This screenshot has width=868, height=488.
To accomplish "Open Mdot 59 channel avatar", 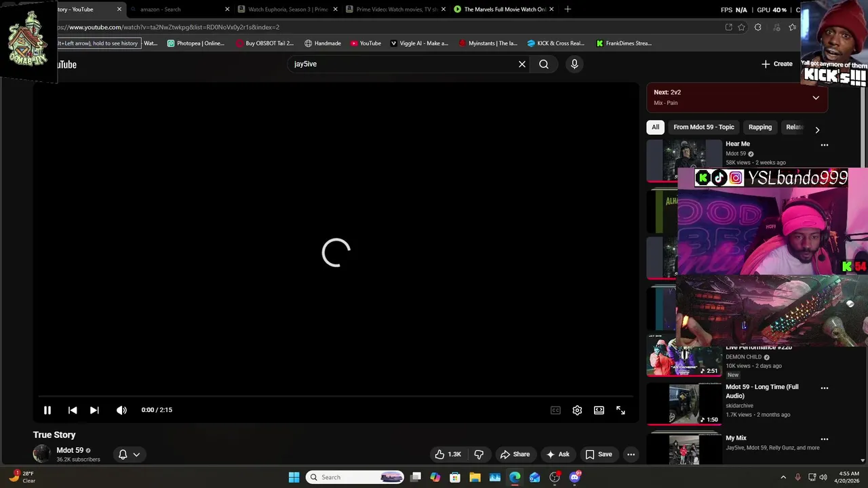I will [x=42, y=454].
